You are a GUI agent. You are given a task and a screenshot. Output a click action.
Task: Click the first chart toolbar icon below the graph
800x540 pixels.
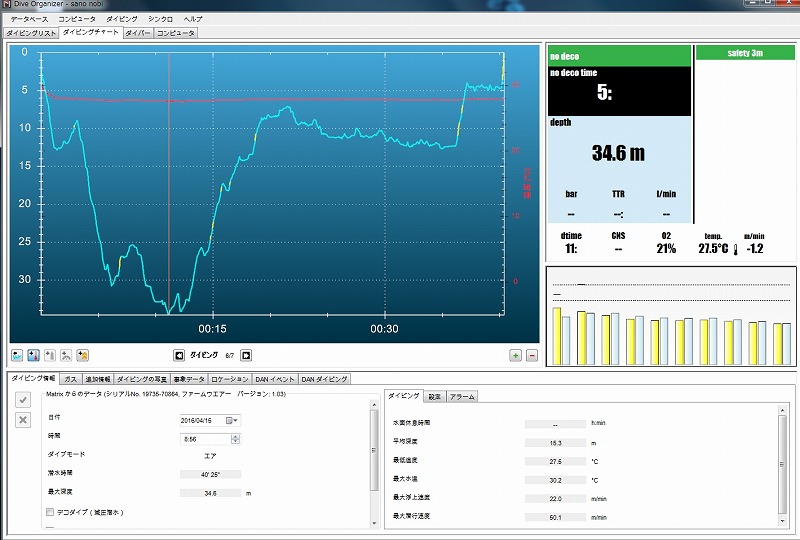pos(18,355)
